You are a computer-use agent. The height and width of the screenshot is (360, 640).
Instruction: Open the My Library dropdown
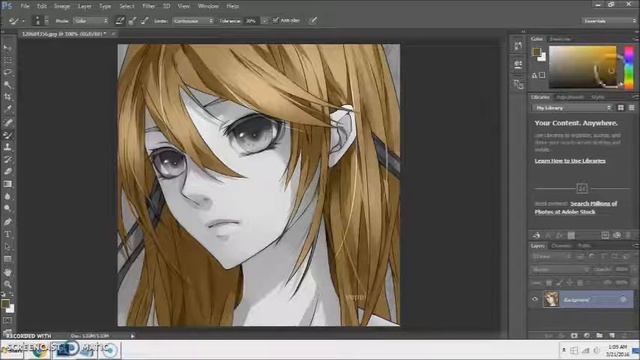573,108
